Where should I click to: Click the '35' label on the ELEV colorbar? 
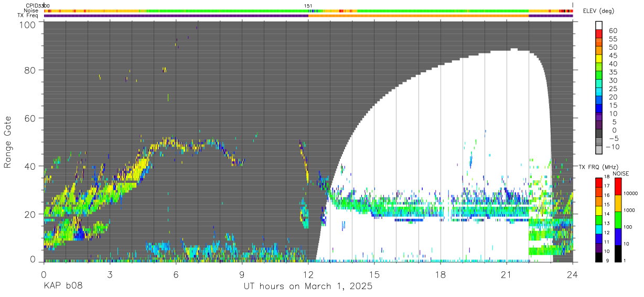click(613, 72)
